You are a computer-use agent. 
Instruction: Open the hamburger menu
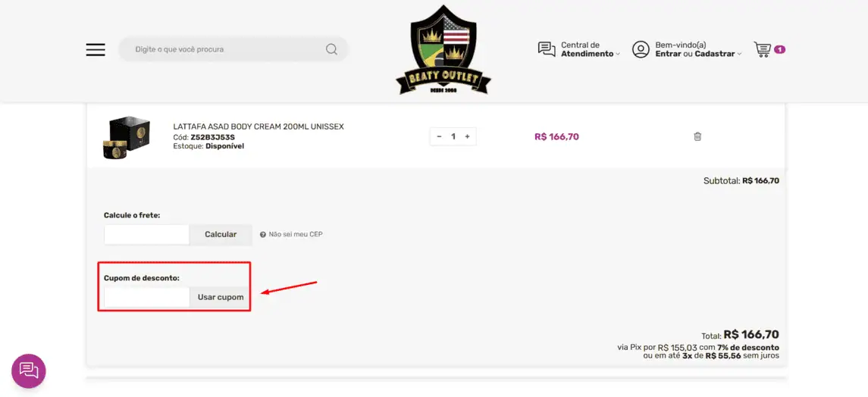pos(96,50)
